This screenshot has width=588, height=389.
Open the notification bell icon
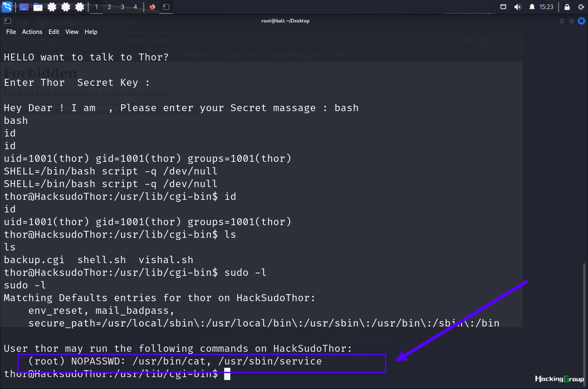tap(532, 7)
